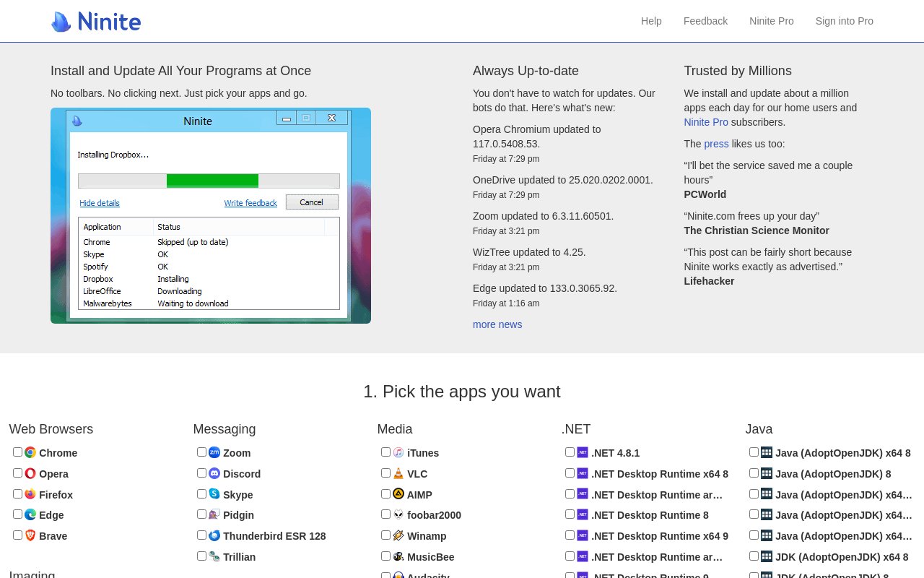Click the VLC cone icon
Image resolution: width=924 pixels, height=578 pixels.
[398, 473]
